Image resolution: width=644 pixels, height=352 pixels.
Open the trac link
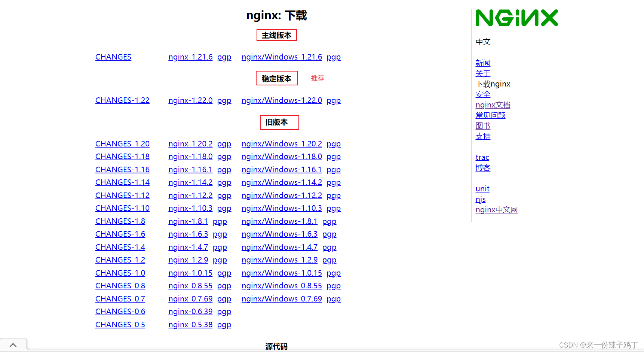[x=482, y=157]
